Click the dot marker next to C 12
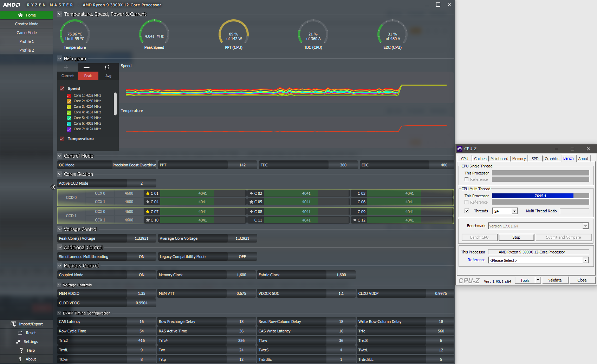The height and width of the screenshot is (364, 597). (355, 220)
